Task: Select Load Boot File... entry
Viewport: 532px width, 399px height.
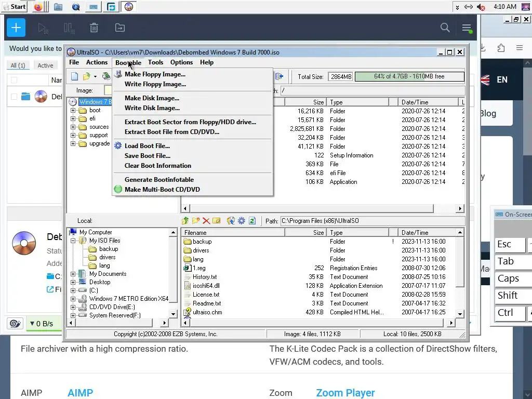Action: click(x=192, y=146)
